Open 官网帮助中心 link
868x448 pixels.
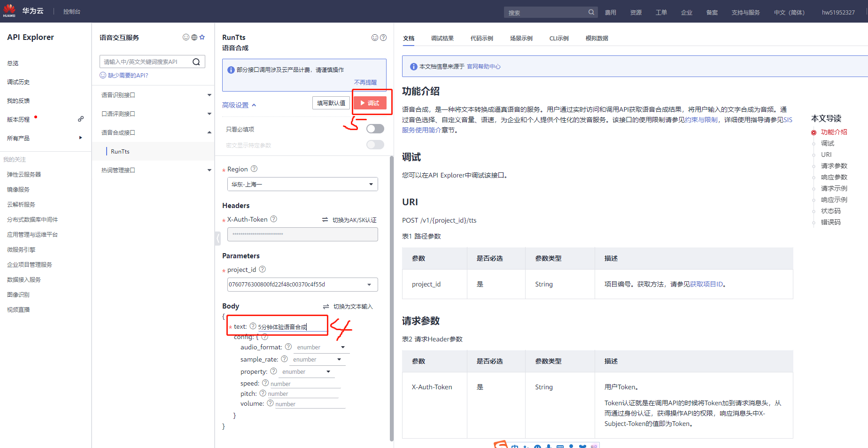point(484,67)
